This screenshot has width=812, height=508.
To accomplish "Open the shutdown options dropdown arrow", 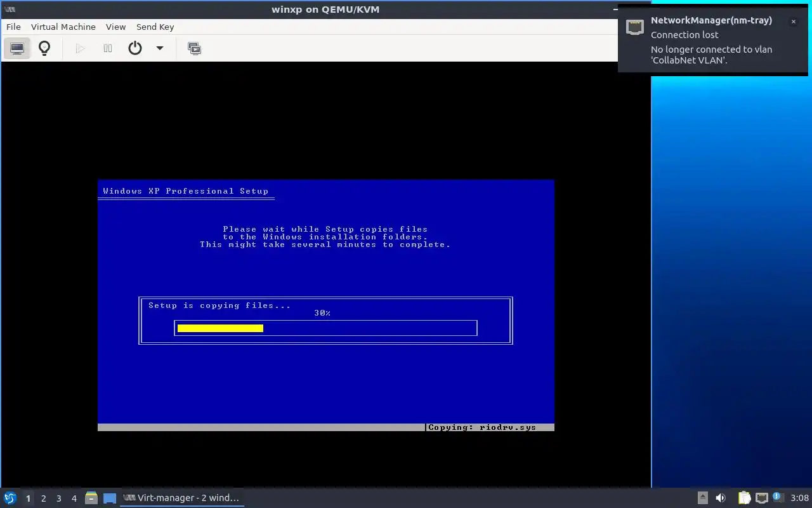I will 160,48.
